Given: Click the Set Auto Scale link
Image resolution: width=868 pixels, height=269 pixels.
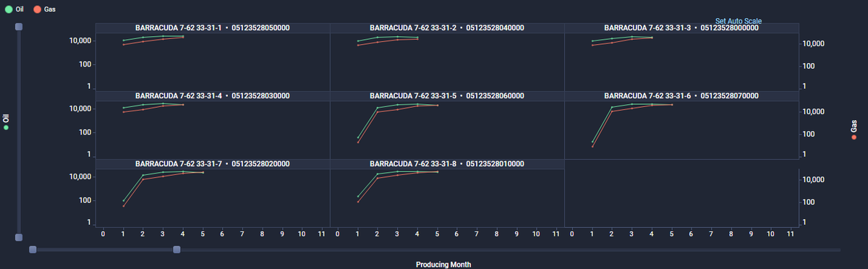Looking at the screenshot, I should (x=739, y=21).
